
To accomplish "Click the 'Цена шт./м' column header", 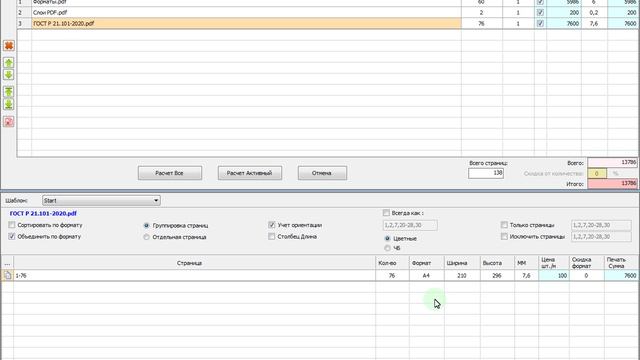I will pyautogui.click(x=554, y=263).
